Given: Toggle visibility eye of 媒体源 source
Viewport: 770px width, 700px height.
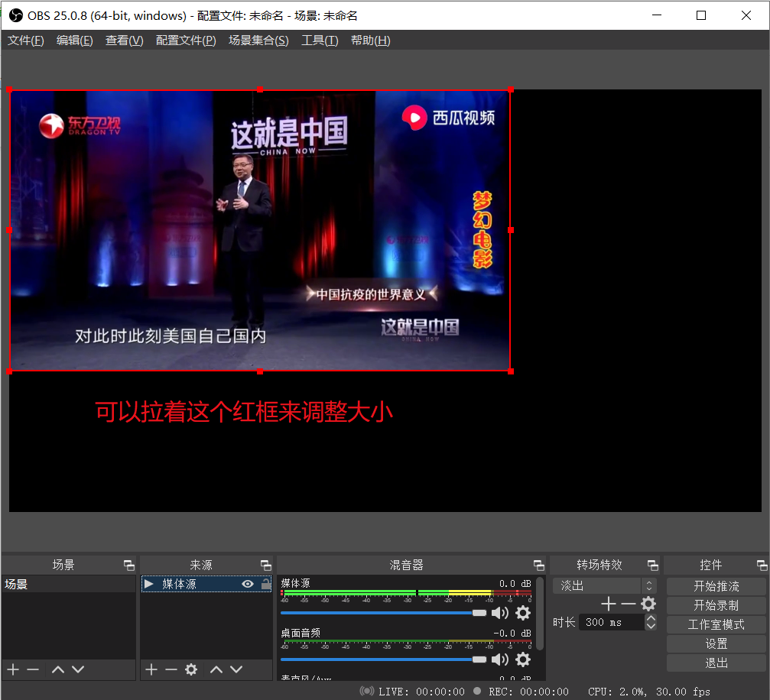Looking at the screenshot, I should [x=248, y=584].
